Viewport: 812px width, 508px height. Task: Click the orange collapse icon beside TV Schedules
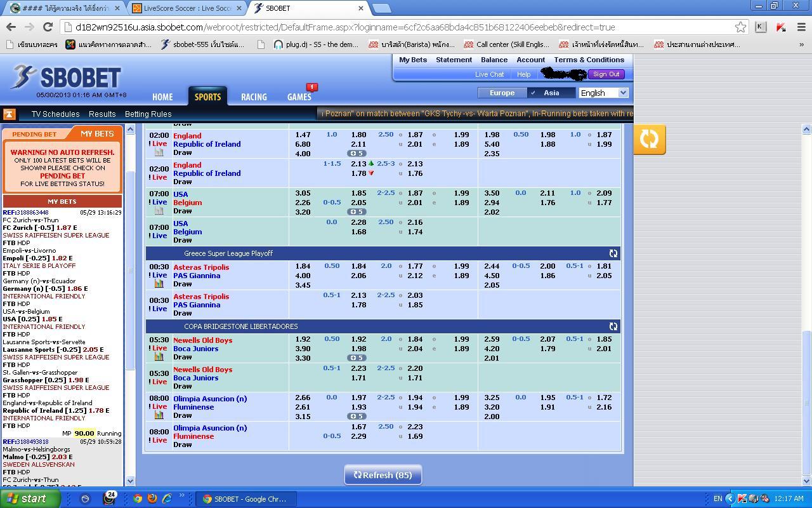click(x=9, y=114)
